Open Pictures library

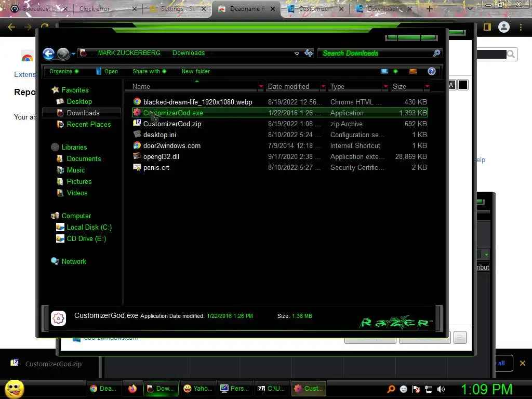click(x=79, y=181)
